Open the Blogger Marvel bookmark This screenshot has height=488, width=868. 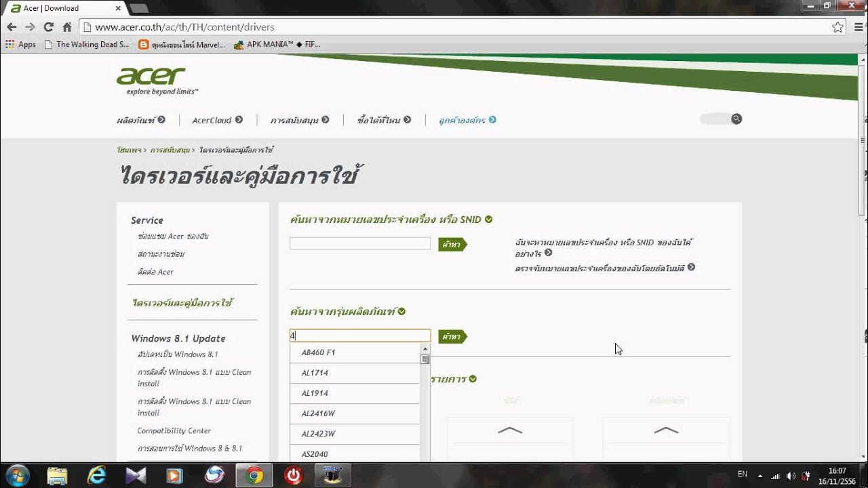click(181, 45)
